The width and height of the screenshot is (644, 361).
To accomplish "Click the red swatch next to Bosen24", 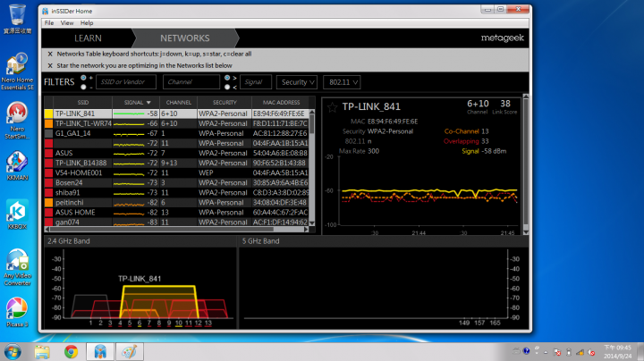I will click(48, 182).
